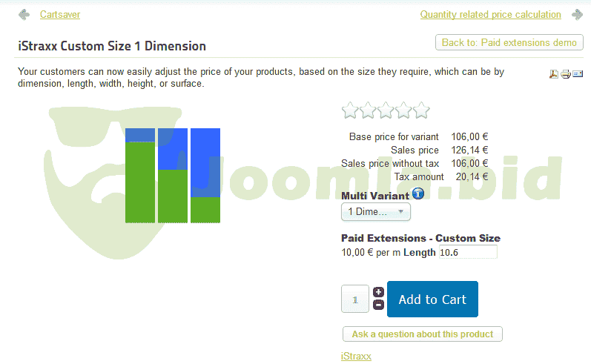Select the Tax amount value 20,14 €
Screen dimensions: 591x364
click(x=472, y=176)
